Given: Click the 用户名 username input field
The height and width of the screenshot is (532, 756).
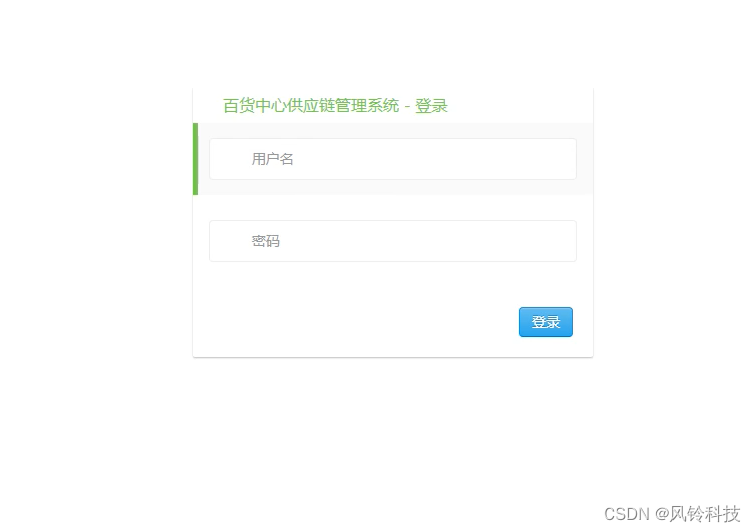Looking at the screenshot, I should 392,159.
